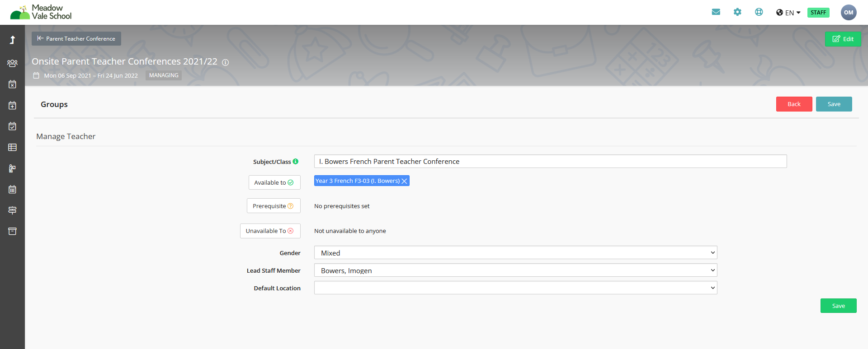Expand the Gender dropdown

(x=515, y=253)
